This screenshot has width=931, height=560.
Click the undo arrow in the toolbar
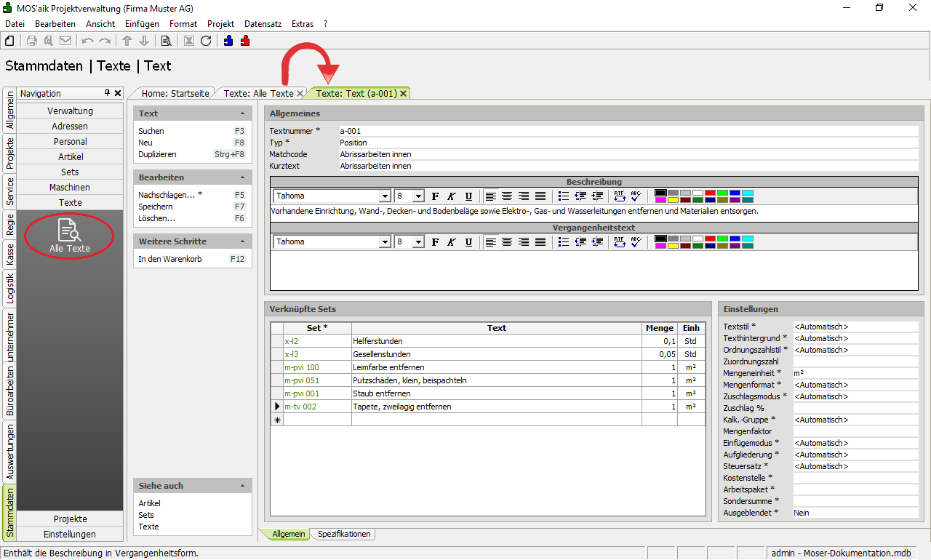point(88,41)
